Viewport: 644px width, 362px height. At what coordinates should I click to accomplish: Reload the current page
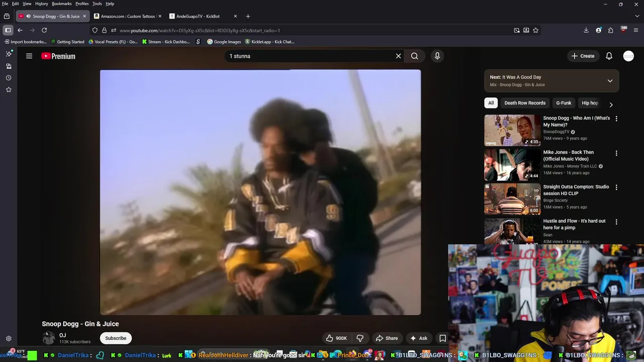point(44,30)
